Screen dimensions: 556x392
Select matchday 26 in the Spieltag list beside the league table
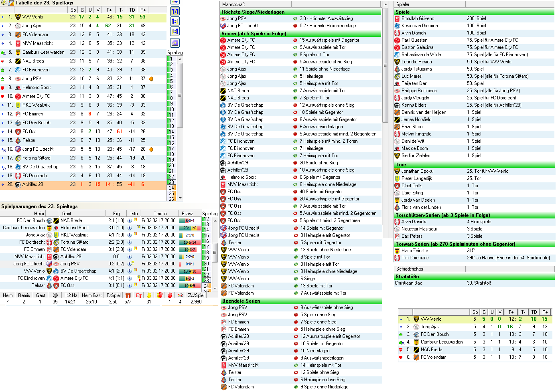pyautogui.click(x=171, y=199)
